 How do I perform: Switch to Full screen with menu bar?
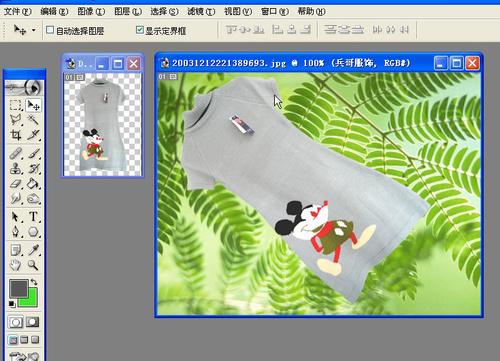pyautogui.click(x=24, y=340)
